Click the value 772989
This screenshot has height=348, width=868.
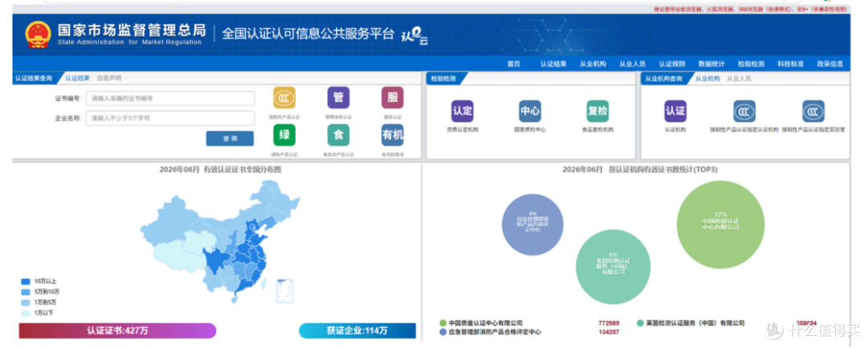point(608,323)
